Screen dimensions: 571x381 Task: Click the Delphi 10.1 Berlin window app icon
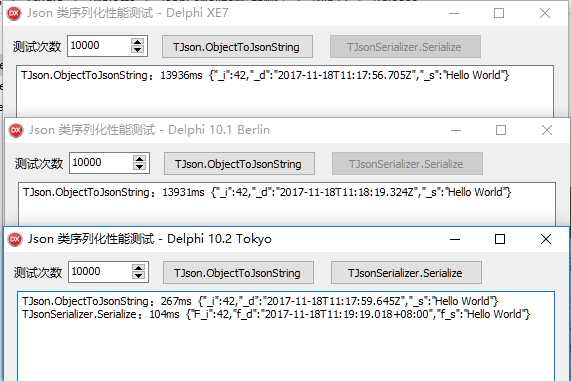click(x=16, y=130)
